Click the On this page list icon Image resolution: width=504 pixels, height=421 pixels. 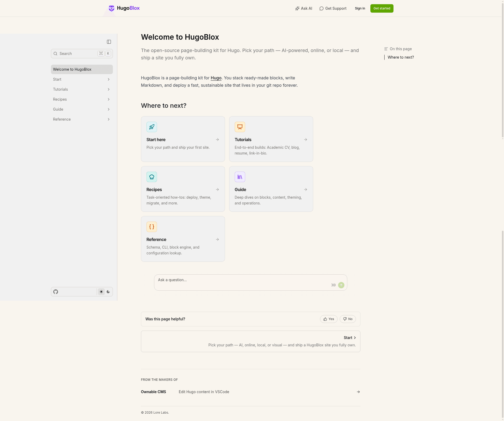386,49
